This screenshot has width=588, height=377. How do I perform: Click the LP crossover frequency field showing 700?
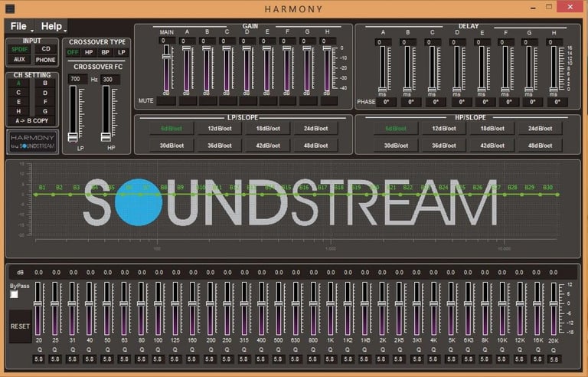[77, 79]
